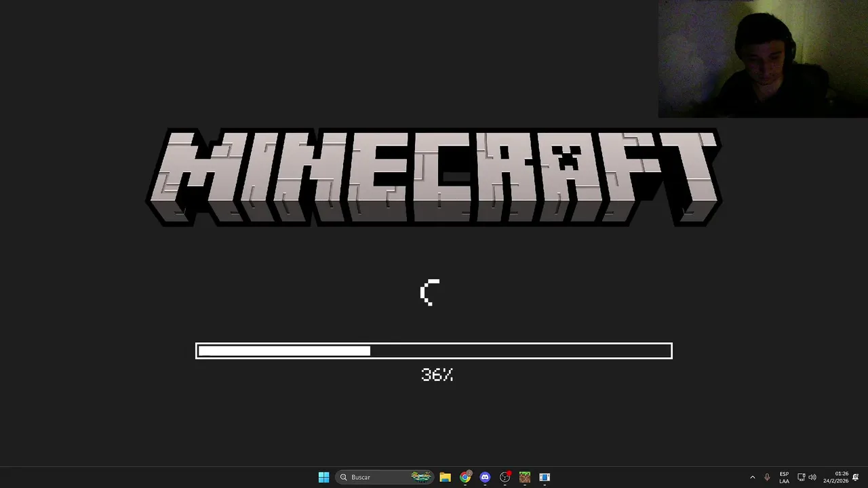Open Google Chrome from taskbar
The width and height of the screenshot is (868, 488).
pyautogui.click(x=465, y=477)
